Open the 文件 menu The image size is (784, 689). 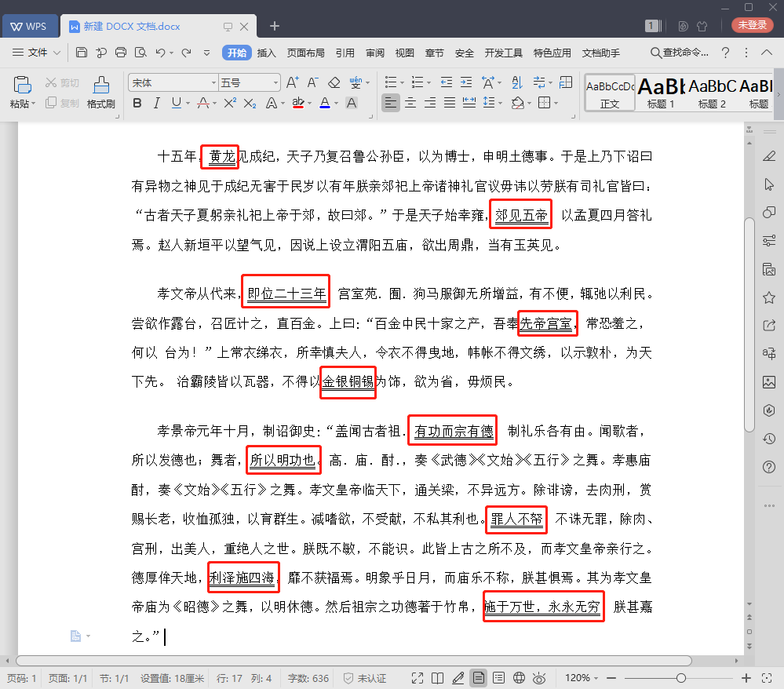click(x=38, y=53)
